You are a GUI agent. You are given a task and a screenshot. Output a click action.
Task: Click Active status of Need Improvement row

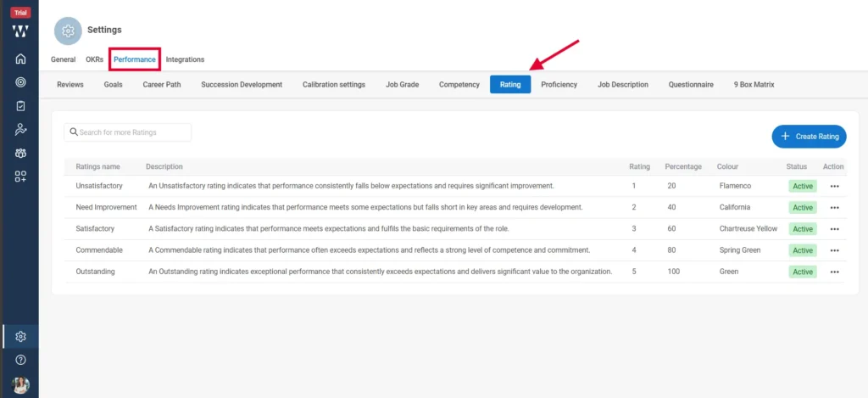click(x=803, y=207)
